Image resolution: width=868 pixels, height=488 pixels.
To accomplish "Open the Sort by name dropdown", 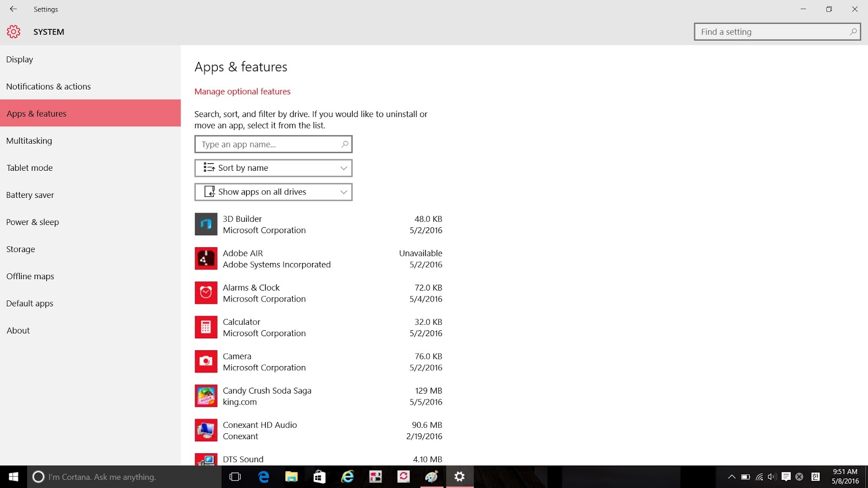I will pos(273,168).
